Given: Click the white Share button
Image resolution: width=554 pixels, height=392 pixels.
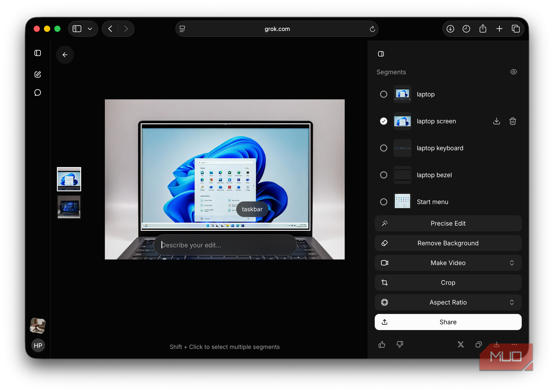Looking at the screenshot, I should [x=448, y=322].
